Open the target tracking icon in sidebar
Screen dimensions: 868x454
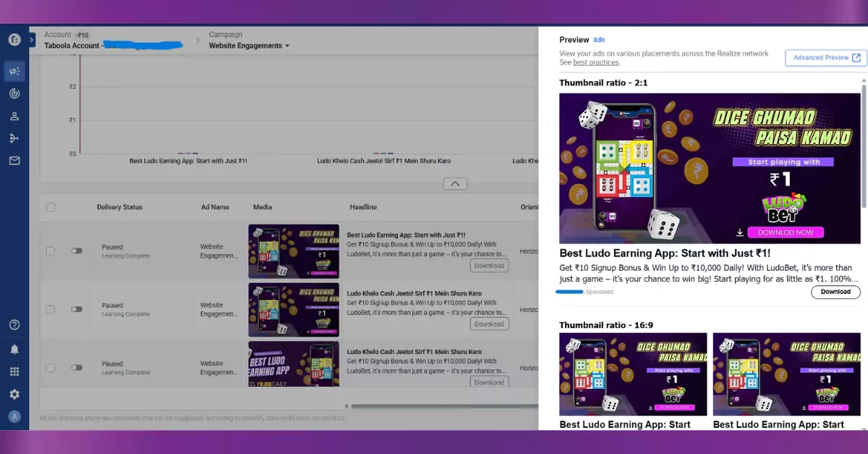pos(14,93)
